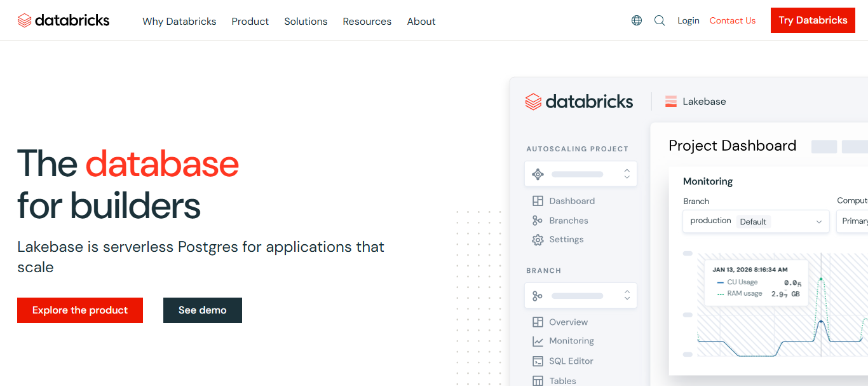Open the production branch dropdown chevron
Image resolution: width=868 pixels, height=386 pixels.
[x=819, y=222]
